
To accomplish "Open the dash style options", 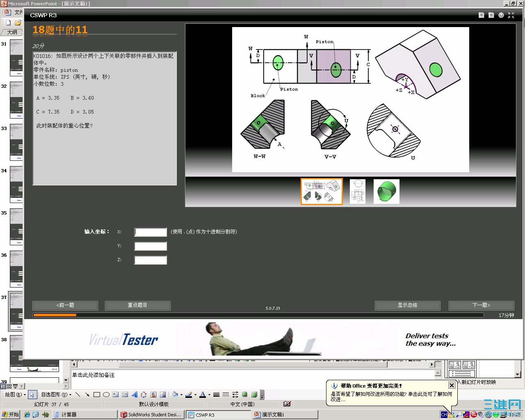I will (x=226, y=395).
